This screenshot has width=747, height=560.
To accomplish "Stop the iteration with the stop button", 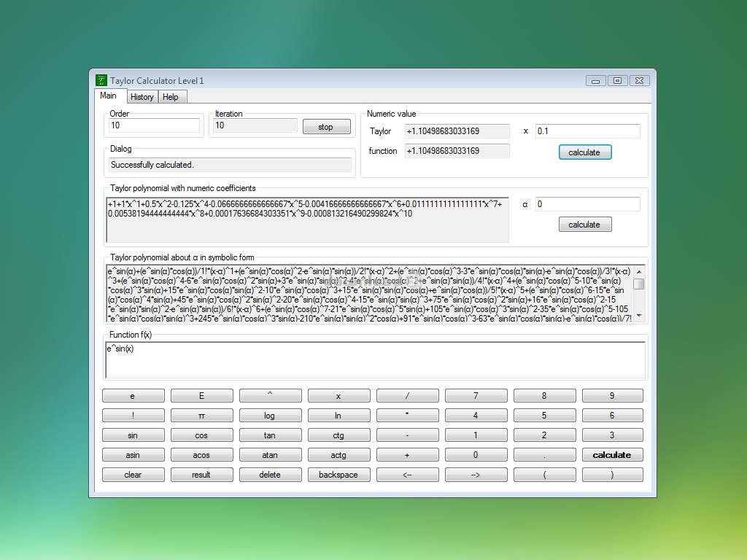I will pyautogui.click(x=325, y=127).
